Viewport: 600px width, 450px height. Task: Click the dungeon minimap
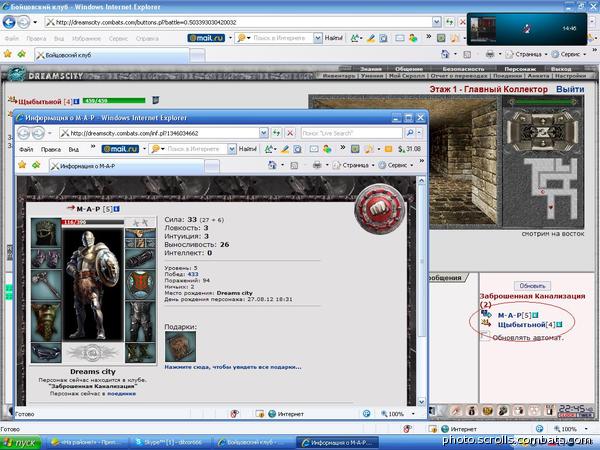[551, 188]
